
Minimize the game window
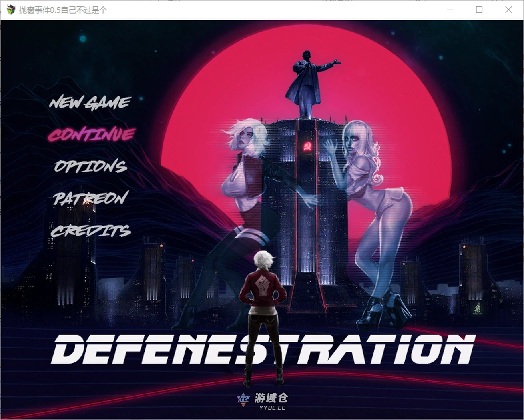450,10
